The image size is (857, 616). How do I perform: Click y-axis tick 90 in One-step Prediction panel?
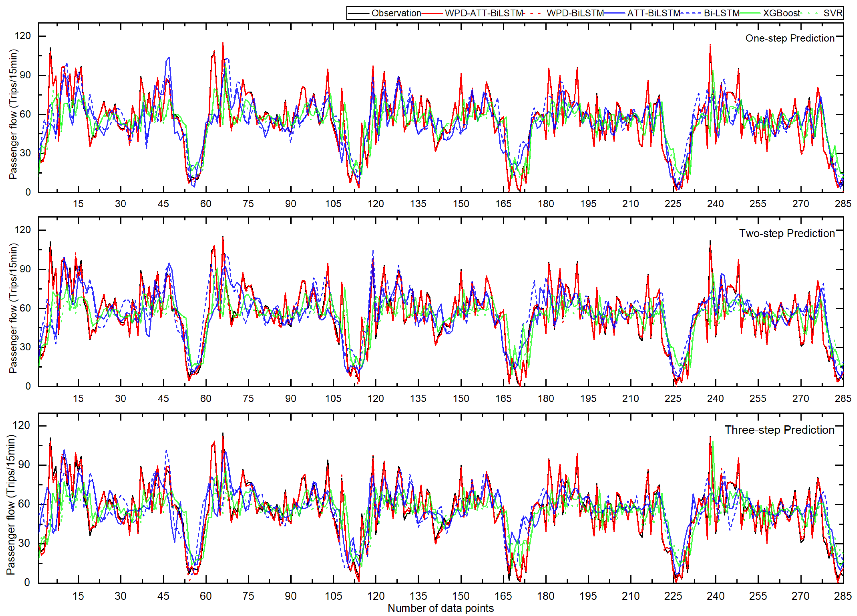(25, 75)
